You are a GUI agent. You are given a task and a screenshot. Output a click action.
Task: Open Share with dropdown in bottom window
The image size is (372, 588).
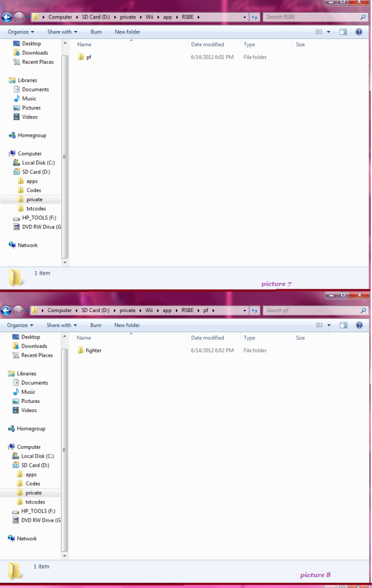pyautogui.click(x=62, y=325)
